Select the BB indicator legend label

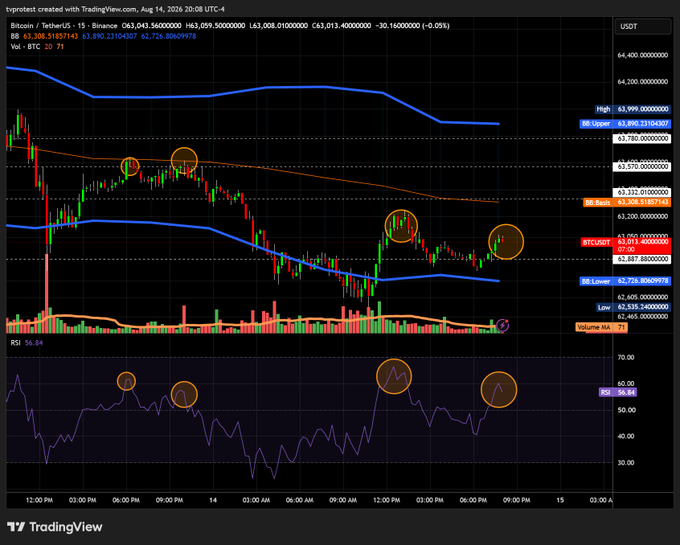15,36
